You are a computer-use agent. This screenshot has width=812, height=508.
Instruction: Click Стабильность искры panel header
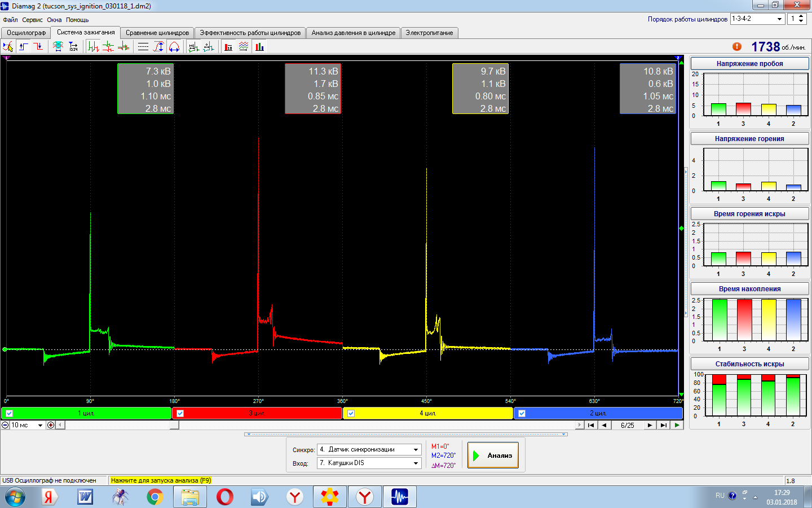[749, 364]
